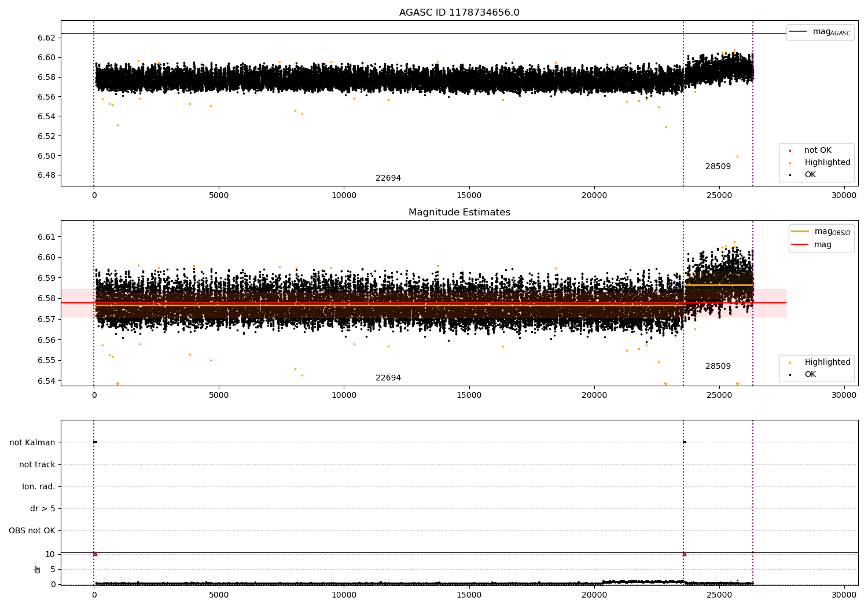Click the rotated "dr" y-axis label
The height and width of the screenshot is (608, 868).
click(x=38, y=569)
